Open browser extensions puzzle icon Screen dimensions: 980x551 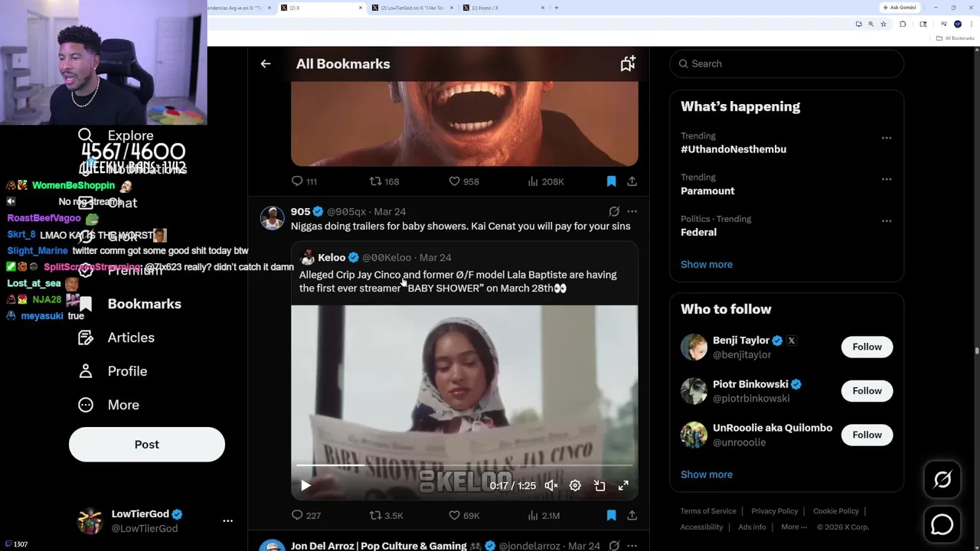[903, 24]
